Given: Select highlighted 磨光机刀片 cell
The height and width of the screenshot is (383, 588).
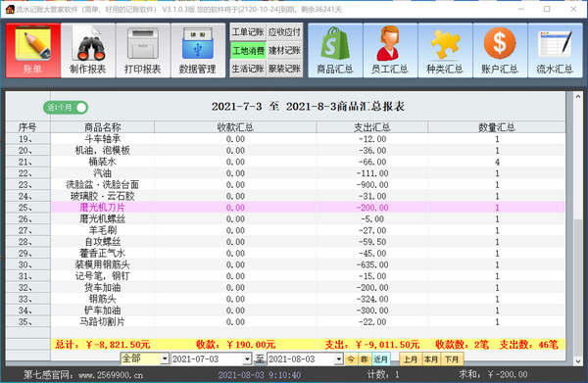Looking at the screenshot, I should 102,208.
